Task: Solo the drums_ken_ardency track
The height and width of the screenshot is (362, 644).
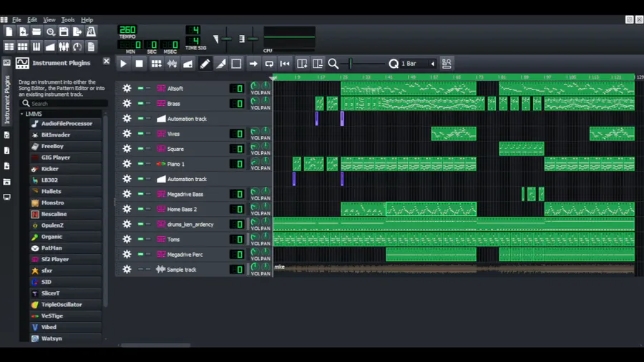Action: (148, 224)
